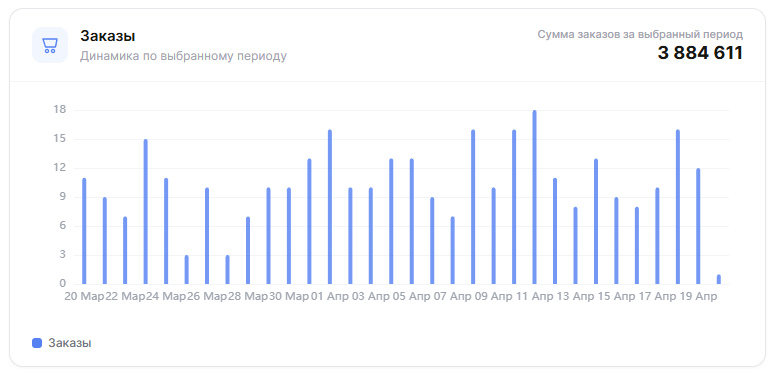774x375 pixels.
Task: Click the 24 Мар axis label
Action: [166, 297]
